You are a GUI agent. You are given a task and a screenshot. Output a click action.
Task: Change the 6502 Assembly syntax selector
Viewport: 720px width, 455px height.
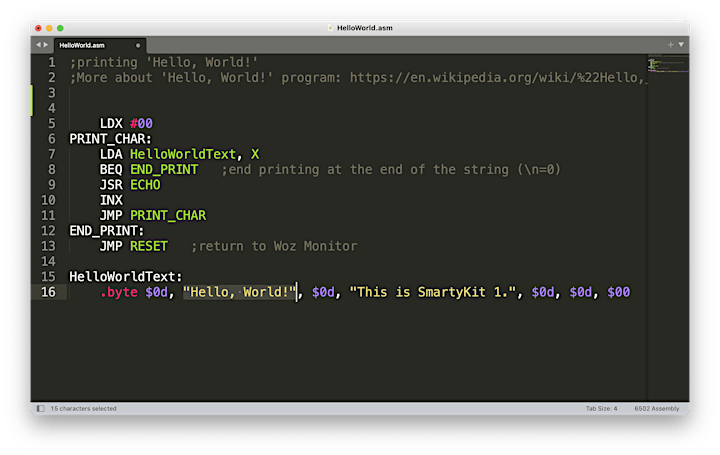coord(657,408)
